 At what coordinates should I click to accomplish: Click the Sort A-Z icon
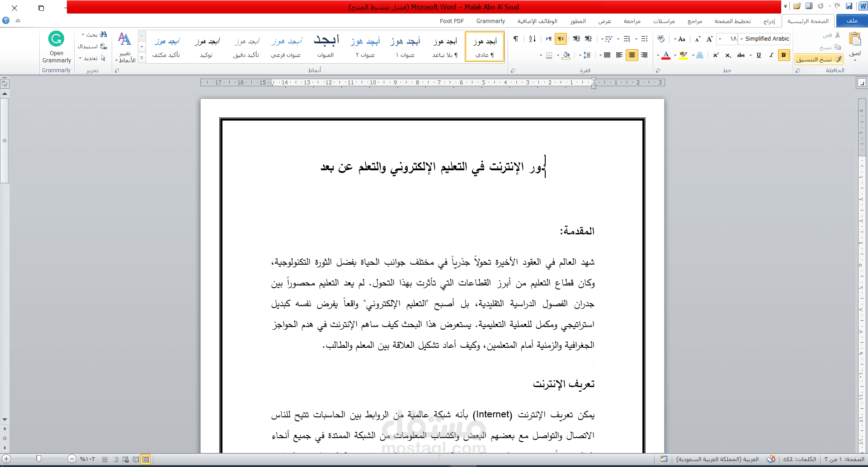click(x=533, y=39)
